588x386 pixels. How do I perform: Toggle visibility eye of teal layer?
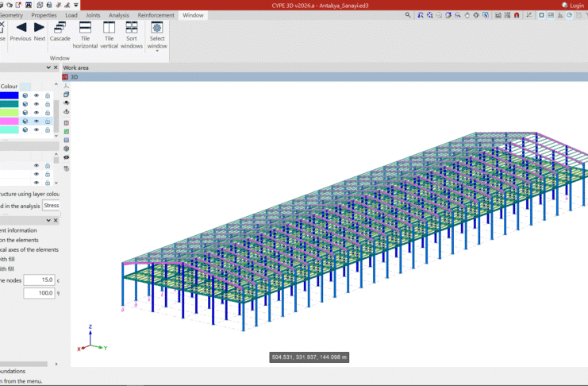(x=37, y=104)
